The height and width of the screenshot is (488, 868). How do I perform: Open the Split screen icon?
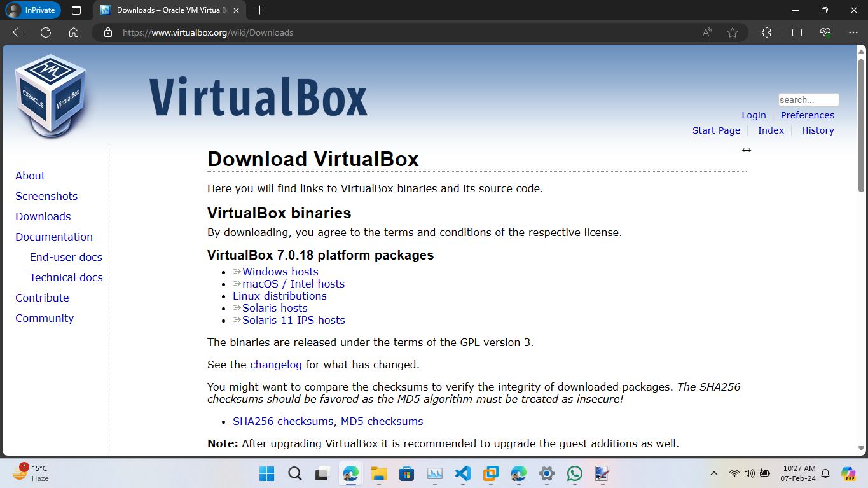(x=797, y=32)
